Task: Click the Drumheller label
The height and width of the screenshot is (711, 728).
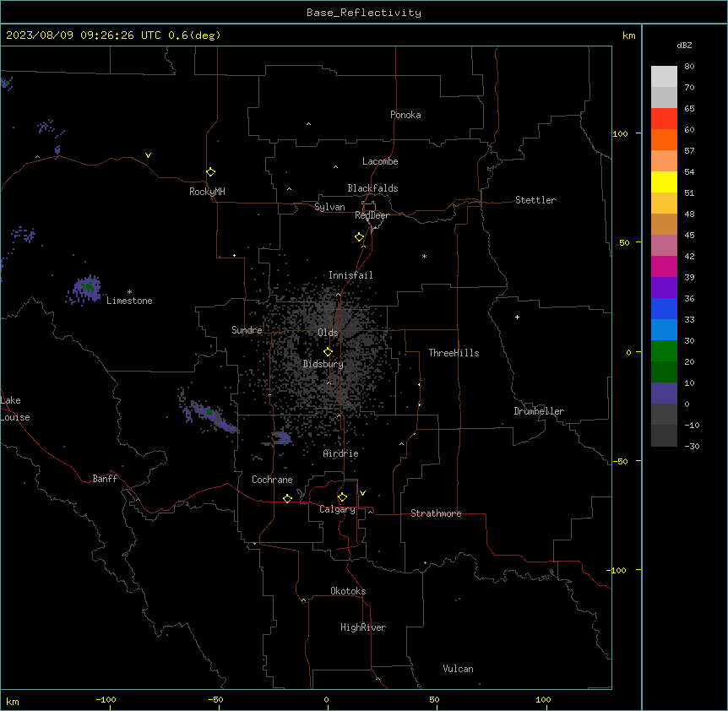Action: [539, 411]
